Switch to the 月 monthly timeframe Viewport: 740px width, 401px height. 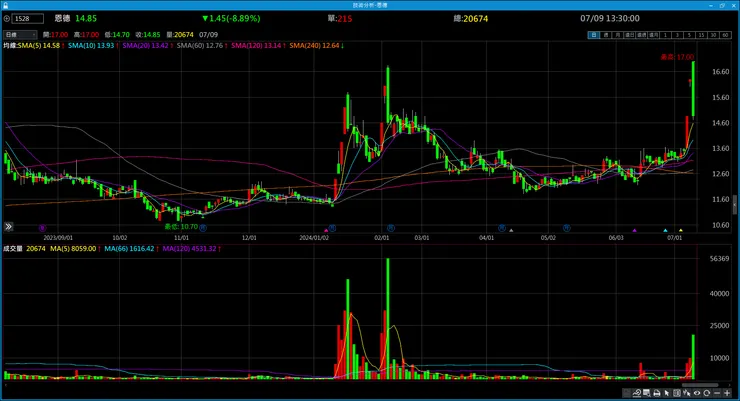click(618, 35)
